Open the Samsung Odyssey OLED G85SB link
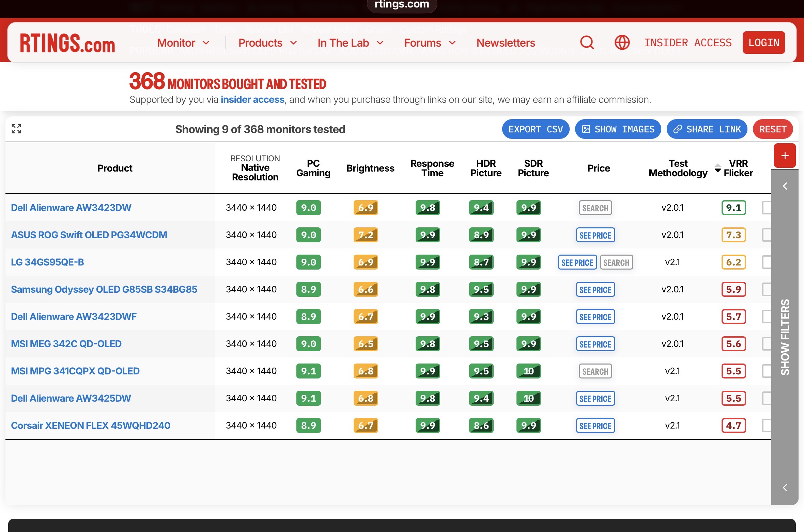The width and height of the screenshot is (804, 532). point(104,289)
